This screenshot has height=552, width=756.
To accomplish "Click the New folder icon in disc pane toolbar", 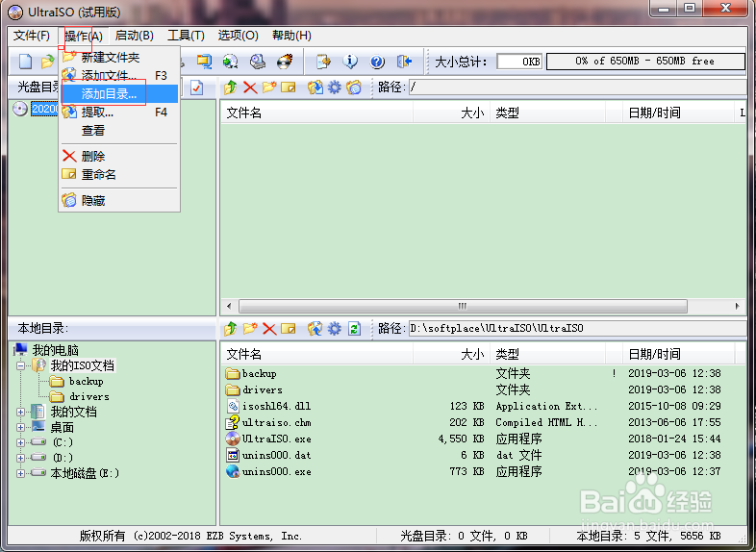I will pos(269,88).
